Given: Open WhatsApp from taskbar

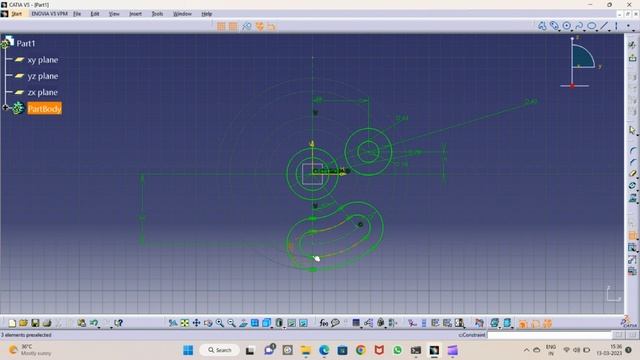Looking at the screenshot, I should [397, 350].
